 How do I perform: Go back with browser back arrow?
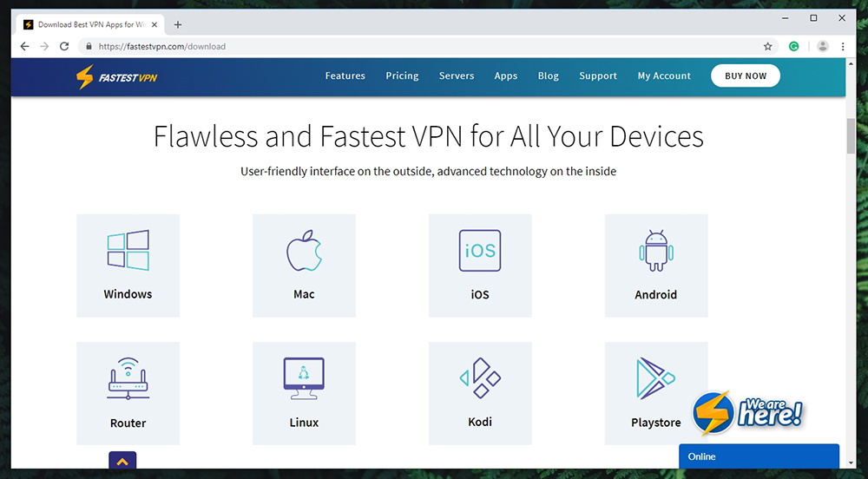(24, 47)
